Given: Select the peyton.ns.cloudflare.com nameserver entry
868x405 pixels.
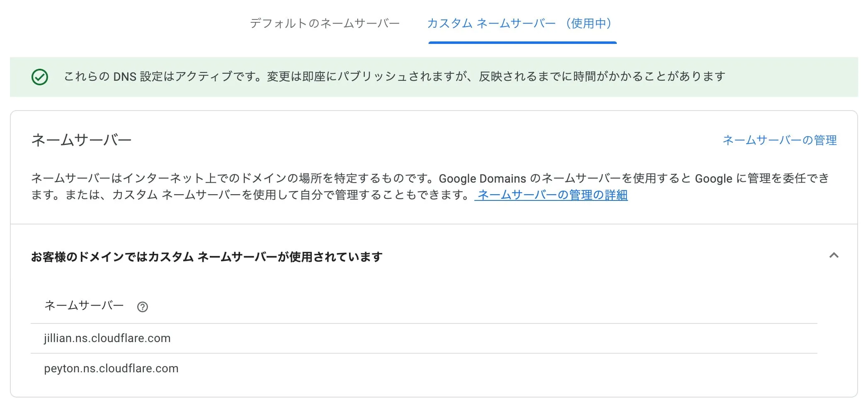Looking at the screenshot, I should tap(111, 369).
